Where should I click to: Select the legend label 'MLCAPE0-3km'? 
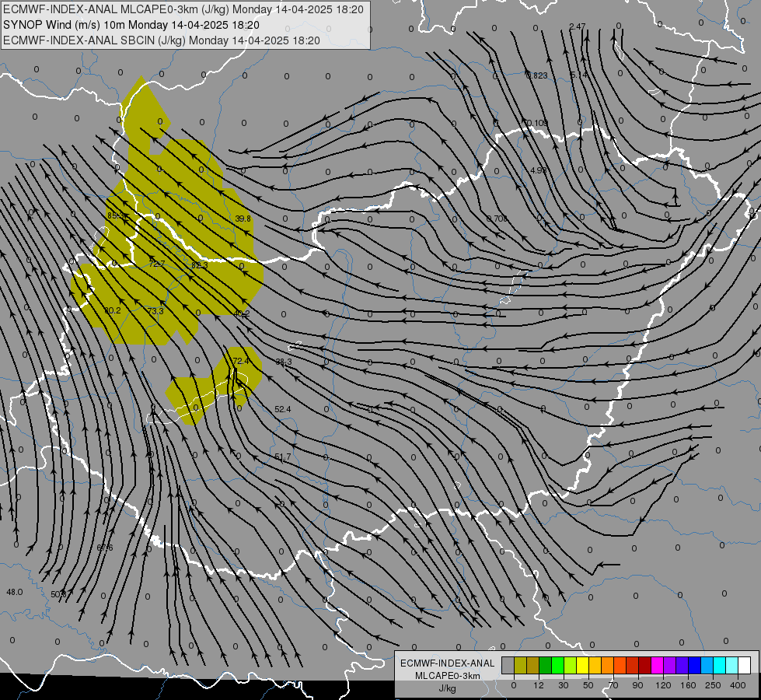tap(448, 676)
